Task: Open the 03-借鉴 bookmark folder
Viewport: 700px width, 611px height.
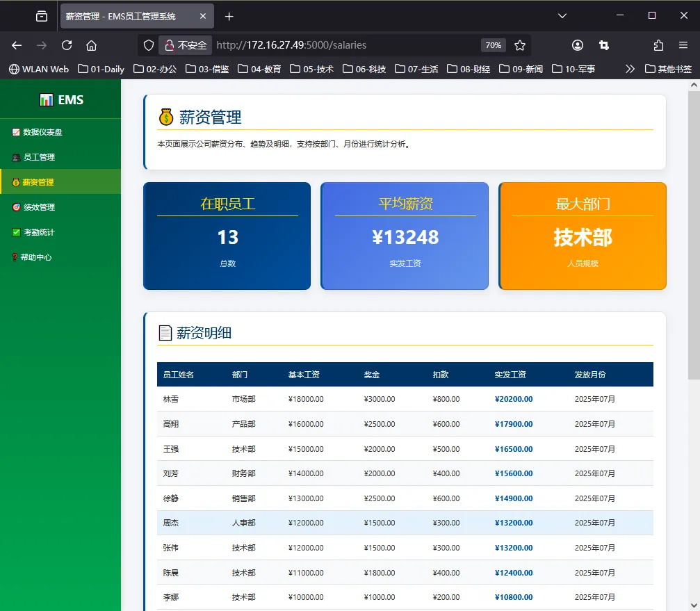Action: [207, 69]
